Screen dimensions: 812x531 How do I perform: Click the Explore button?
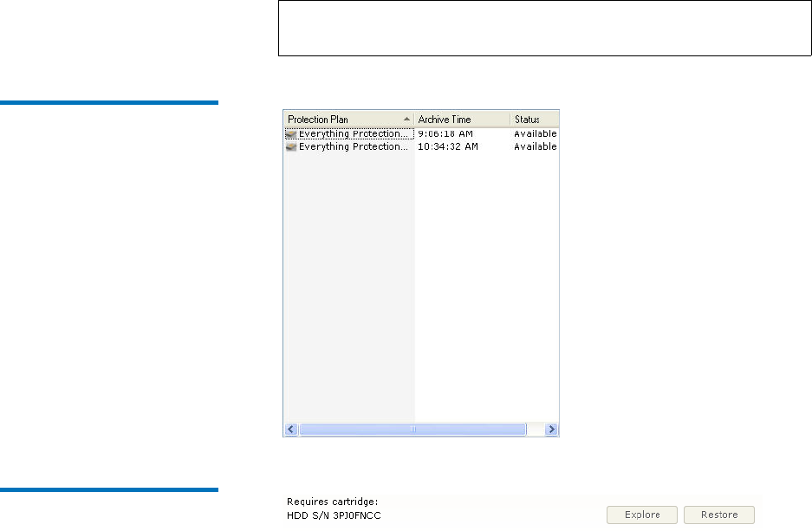click(642, 515)
